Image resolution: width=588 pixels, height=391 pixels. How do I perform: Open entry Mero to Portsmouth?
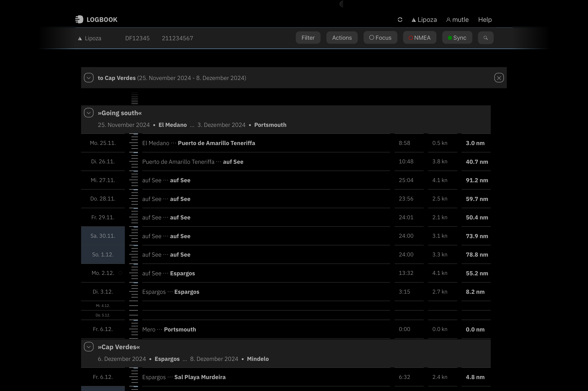point(169,330)
